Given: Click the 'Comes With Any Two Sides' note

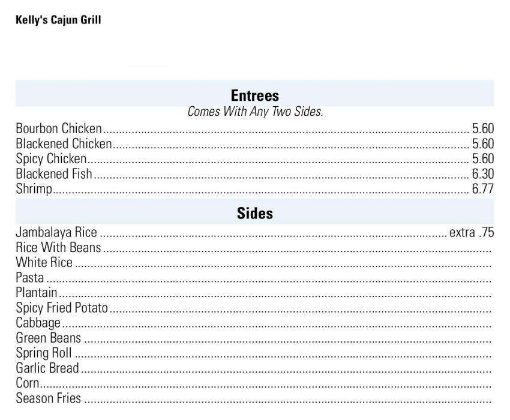Looking at the screenshot, I should [255, 112].
